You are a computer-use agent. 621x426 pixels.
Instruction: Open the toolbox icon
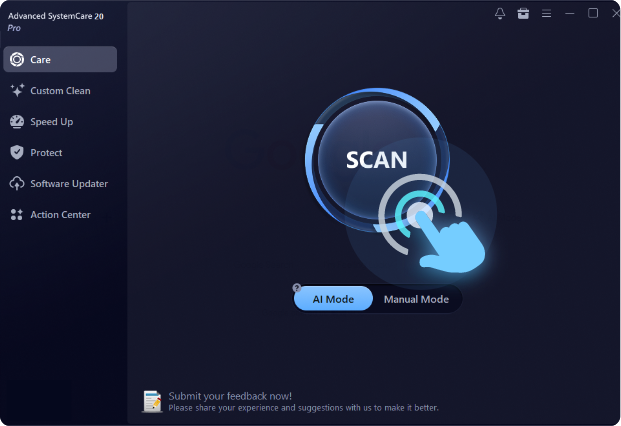[x=523, y=13]
